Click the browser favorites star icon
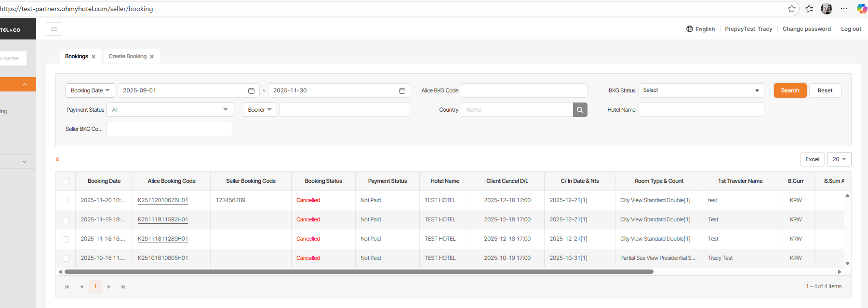 (x=792, y=9)
